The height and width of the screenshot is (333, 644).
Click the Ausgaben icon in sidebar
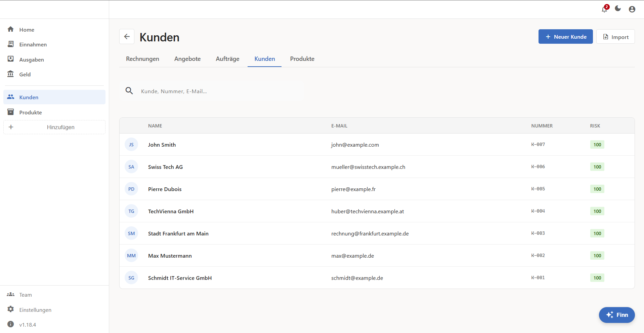(11, 59)
